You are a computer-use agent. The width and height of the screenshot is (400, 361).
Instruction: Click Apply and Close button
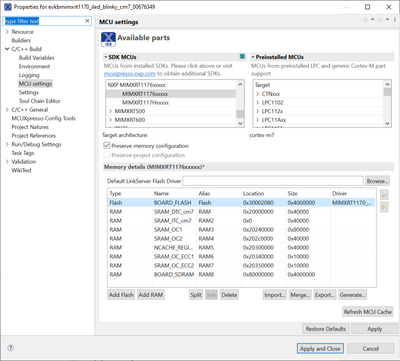(x=320, y=349)
